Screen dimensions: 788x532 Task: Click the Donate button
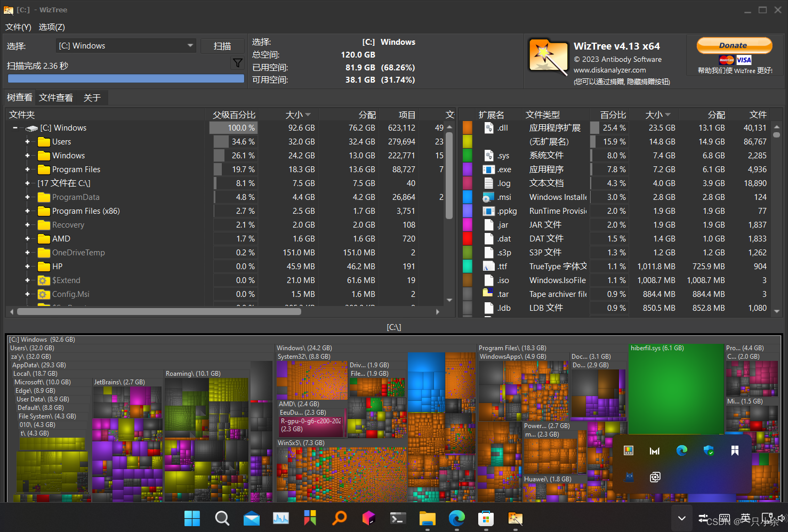[x=734, y=45]
